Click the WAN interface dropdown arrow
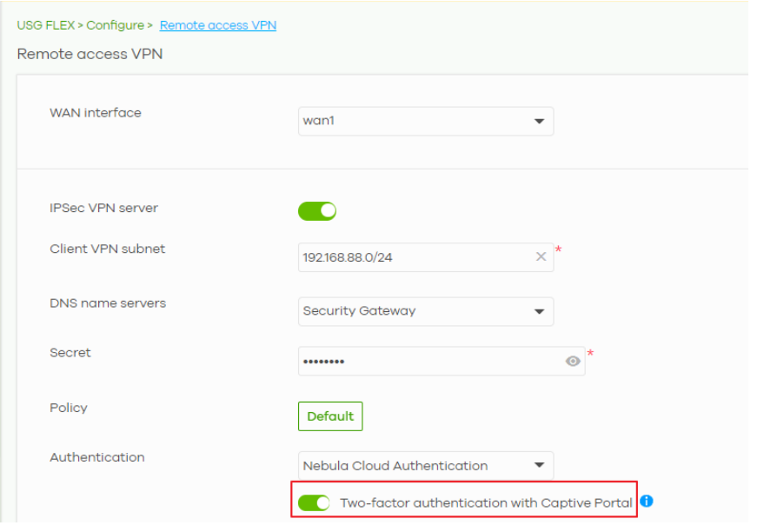The image size is (764, 532). pyautogui.click(x=538, y=122)
